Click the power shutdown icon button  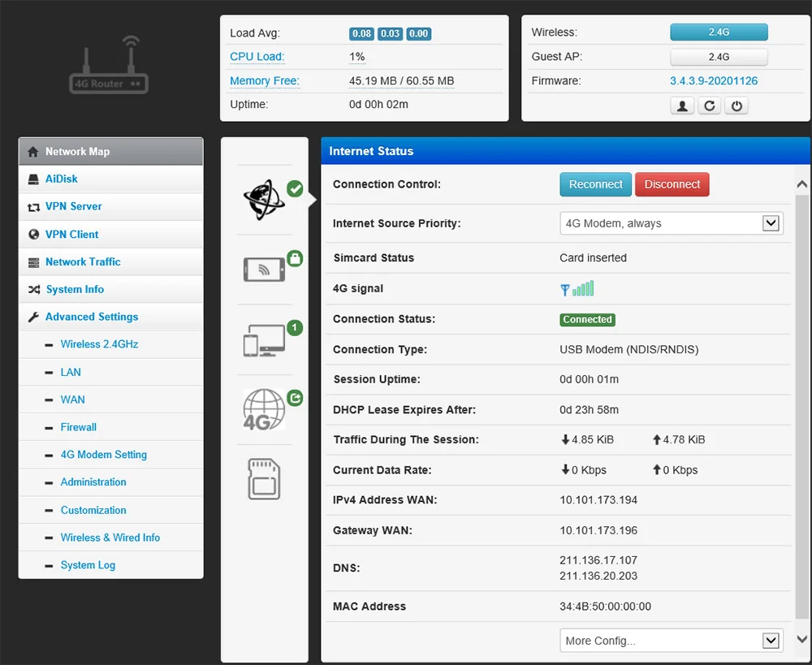pos(736,106)
